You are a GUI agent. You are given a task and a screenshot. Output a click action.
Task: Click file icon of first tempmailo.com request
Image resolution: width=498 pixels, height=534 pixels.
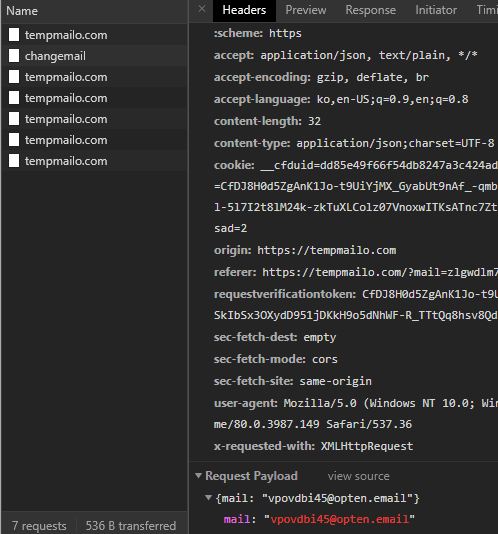[x=14, y=35]
